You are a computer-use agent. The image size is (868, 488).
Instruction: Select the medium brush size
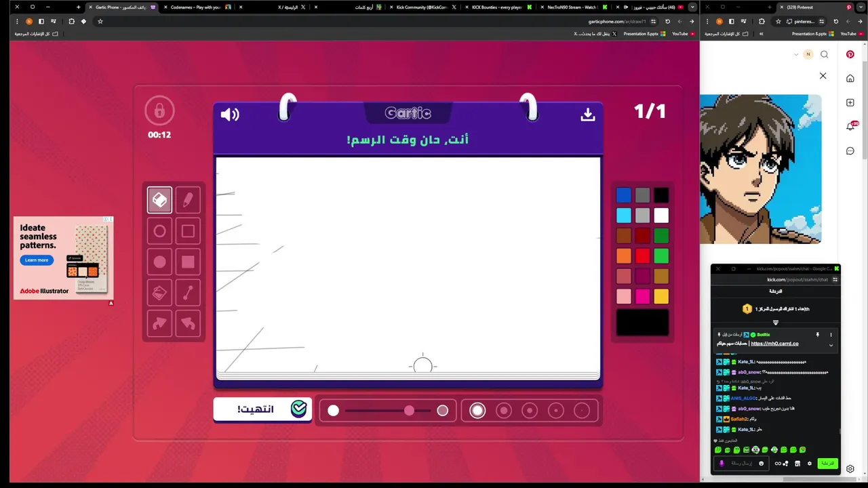530,411
